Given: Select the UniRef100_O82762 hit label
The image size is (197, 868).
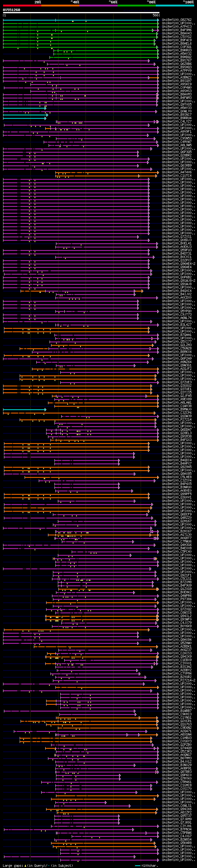Looking at the screenshot, I should [177, 20].
